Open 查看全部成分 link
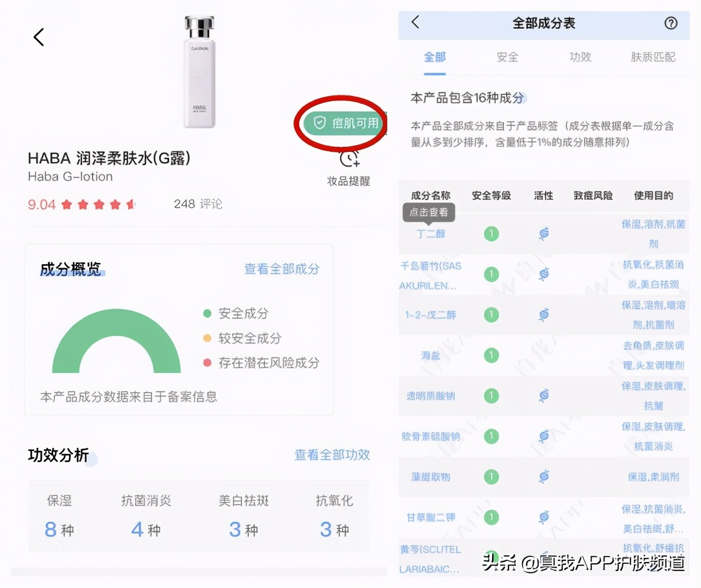 [281, 269]
